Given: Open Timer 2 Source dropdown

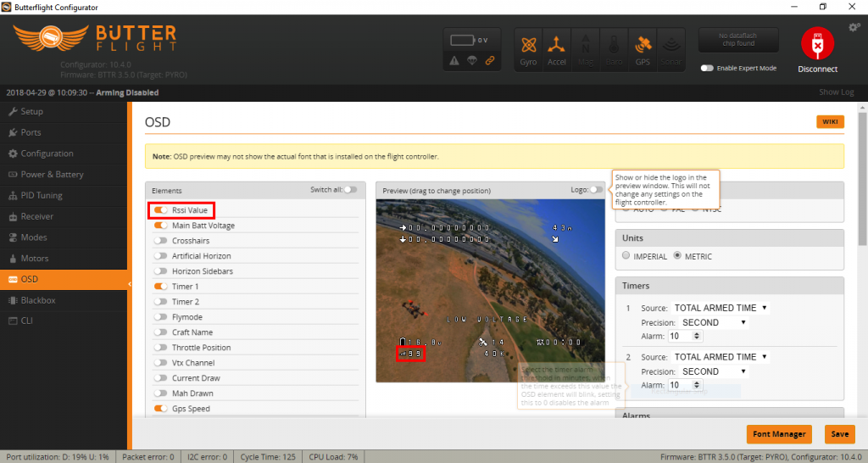Looking at the screenshot, I should 721,357.
